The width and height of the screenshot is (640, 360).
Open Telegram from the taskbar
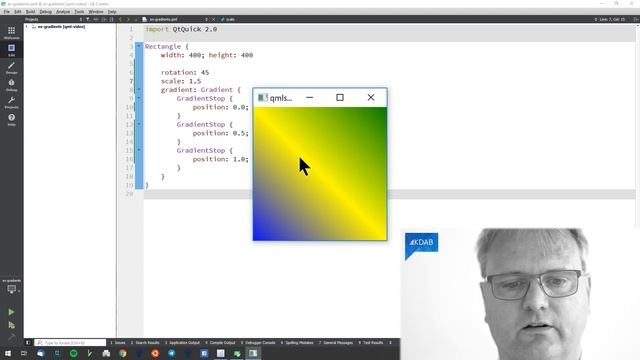[171, 353]
